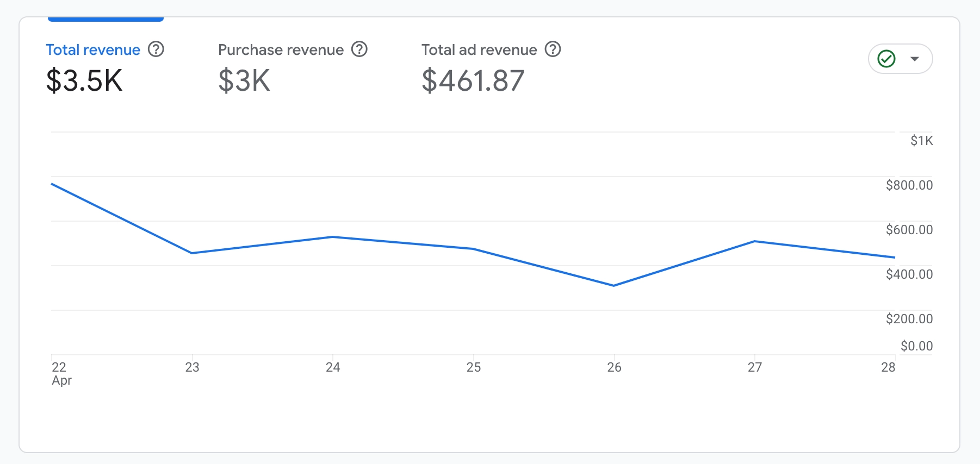Click the chart line's data point for the 23rd

tap(192, 253)
